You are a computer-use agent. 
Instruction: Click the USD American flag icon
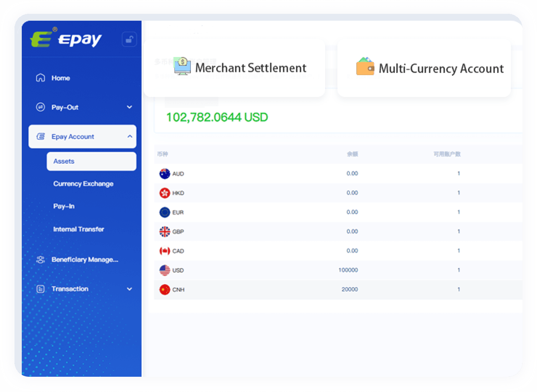[165, 270]
